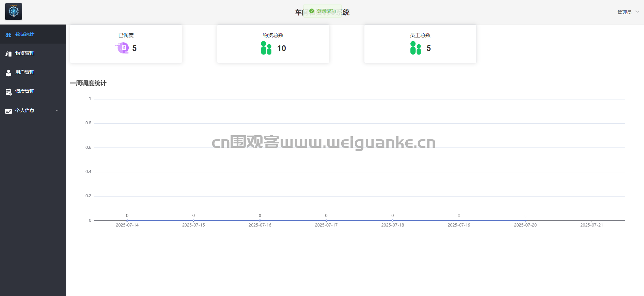
Task: Click the 物资总数 value 10
Action: (x=282, y=48)
